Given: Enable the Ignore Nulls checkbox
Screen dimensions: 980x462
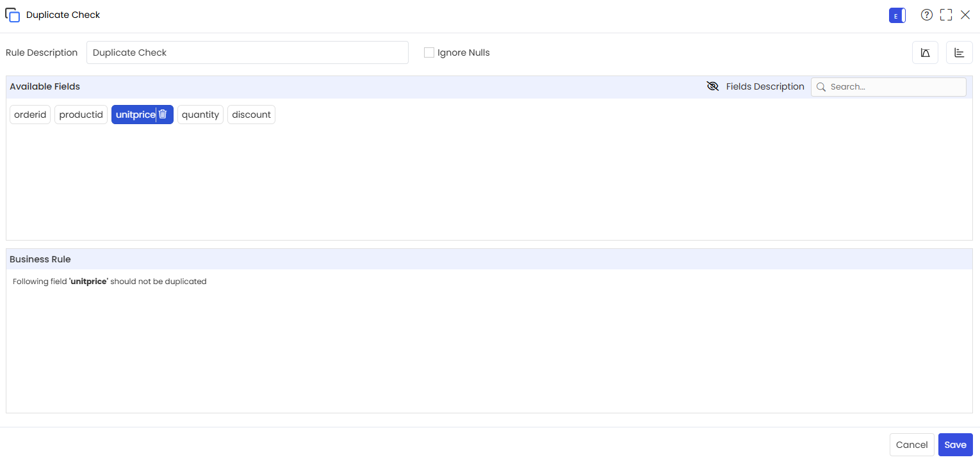Looking at the screenshot, I should tap(429, 52).
